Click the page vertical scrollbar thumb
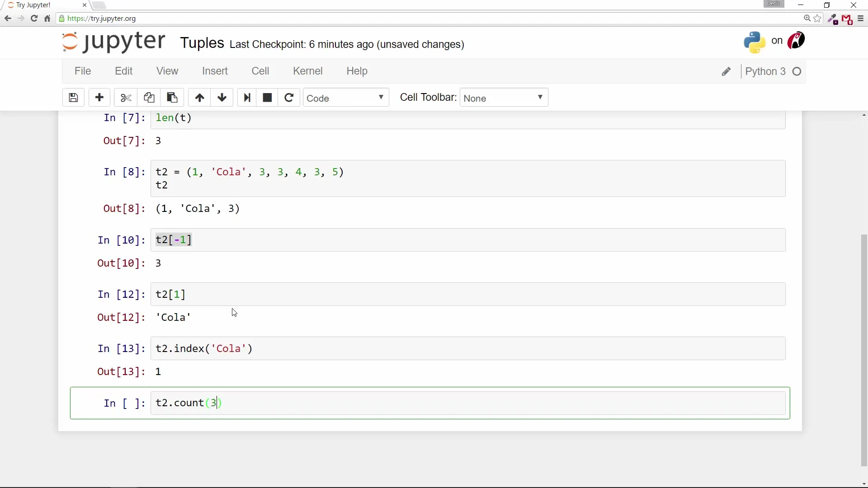The height and width of the screenshot is (488, 868). (x=864, y=350)
